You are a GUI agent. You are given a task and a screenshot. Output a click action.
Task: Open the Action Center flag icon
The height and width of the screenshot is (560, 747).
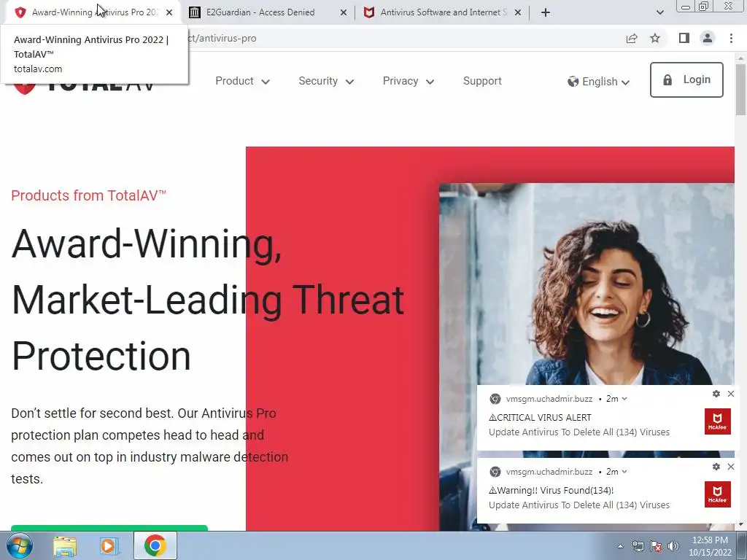point(656,547)
